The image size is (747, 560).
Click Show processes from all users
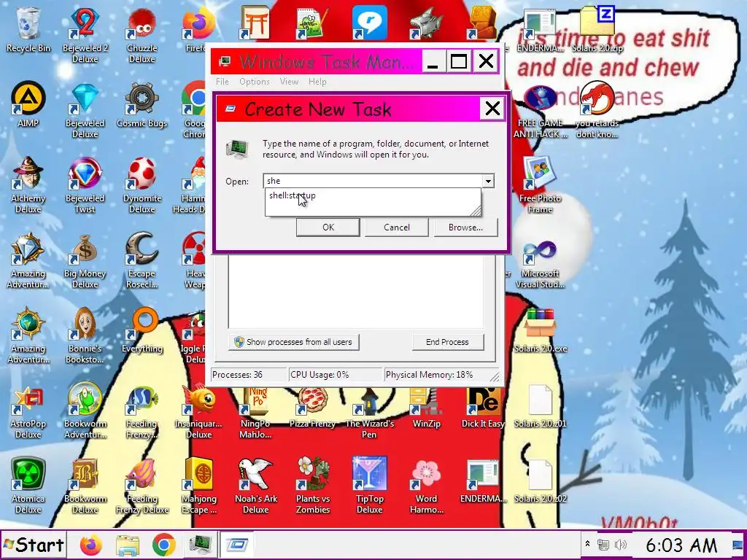(x=293, y=342)
